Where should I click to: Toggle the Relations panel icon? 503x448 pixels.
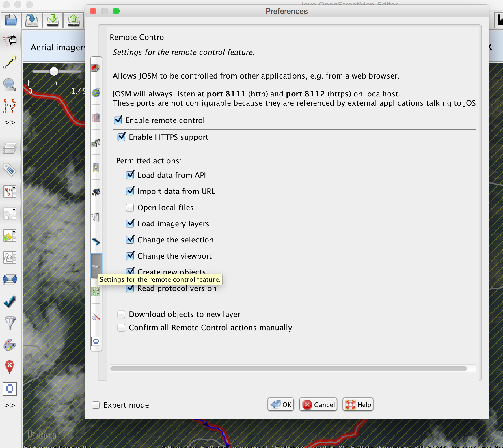10,214
